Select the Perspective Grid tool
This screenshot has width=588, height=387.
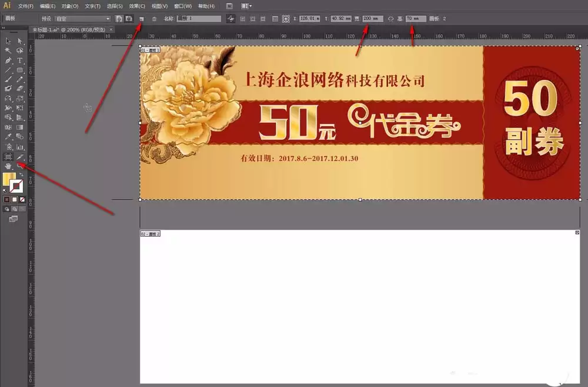point(20,117)
